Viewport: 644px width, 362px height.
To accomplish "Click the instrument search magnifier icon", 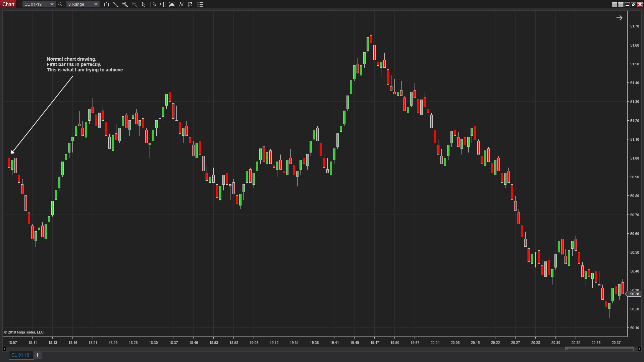I will coord(60,4).
